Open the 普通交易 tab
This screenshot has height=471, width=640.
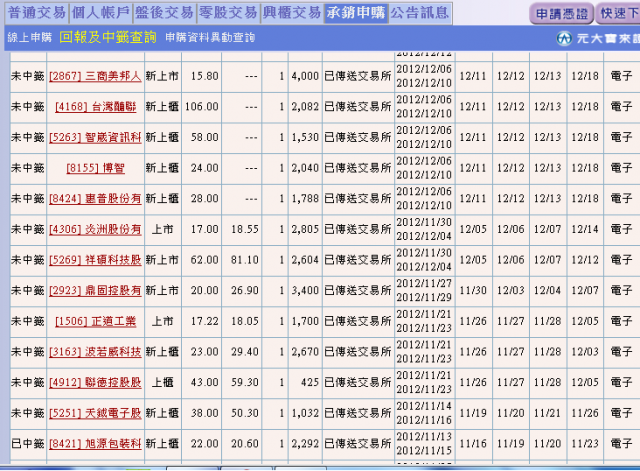37,13
